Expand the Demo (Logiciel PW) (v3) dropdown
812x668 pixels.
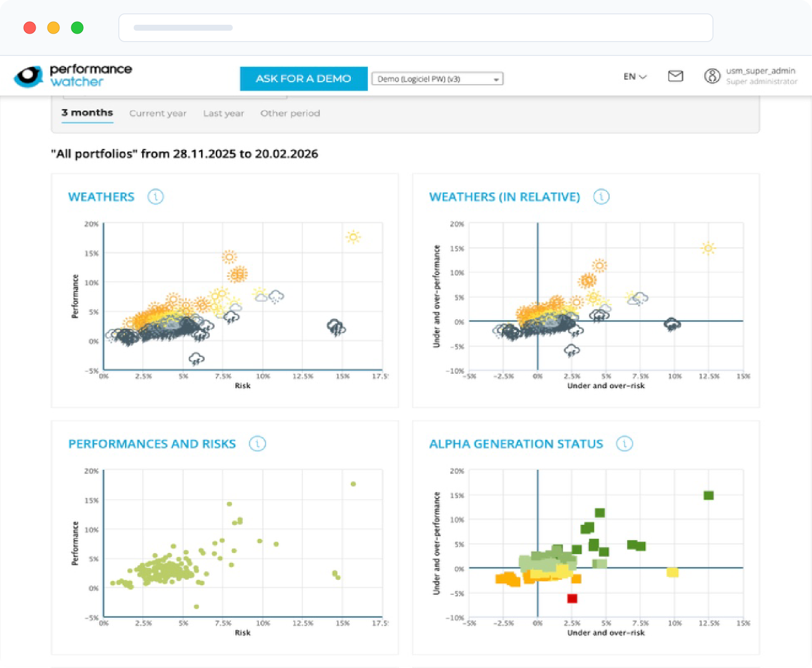pos(437,79)
